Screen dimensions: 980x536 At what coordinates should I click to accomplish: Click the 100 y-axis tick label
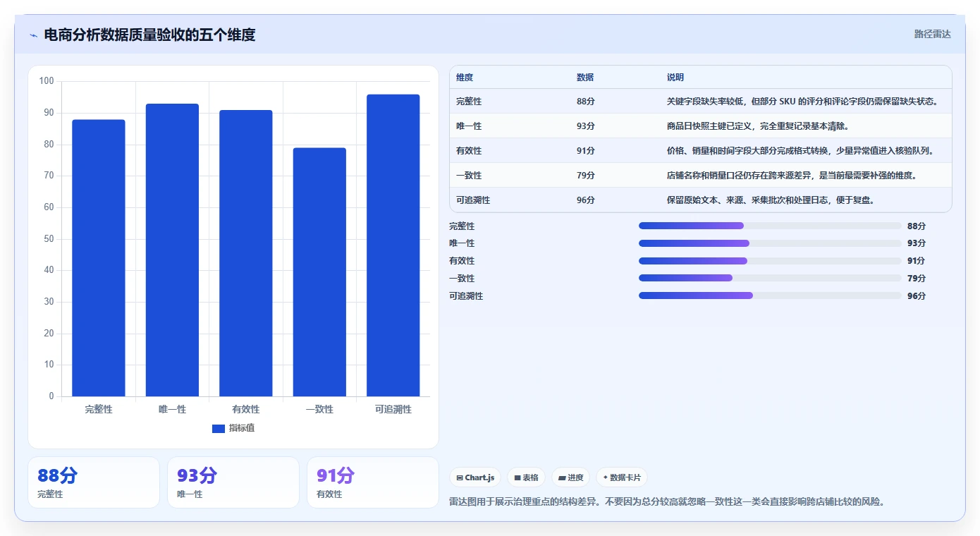47,81
